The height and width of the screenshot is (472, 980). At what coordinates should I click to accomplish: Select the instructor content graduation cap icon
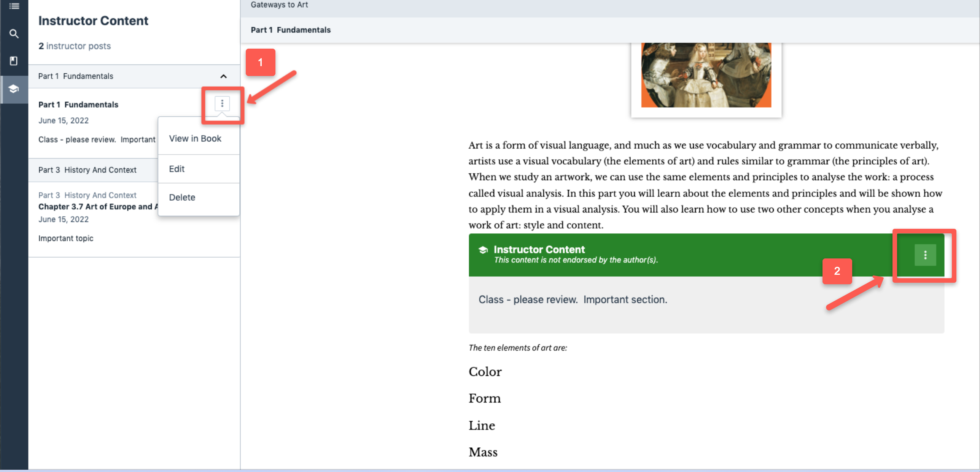14,89
